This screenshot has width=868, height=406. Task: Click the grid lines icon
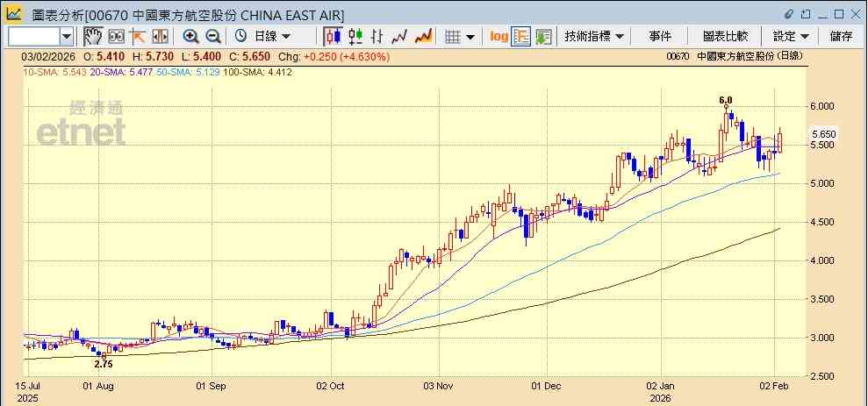[454, 37]
